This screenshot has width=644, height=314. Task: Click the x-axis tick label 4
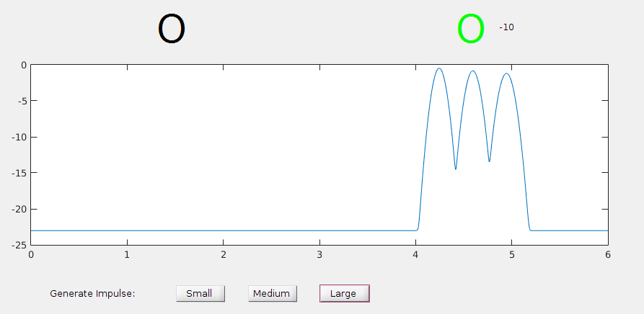pyautogui.click(x=415, y=254)
